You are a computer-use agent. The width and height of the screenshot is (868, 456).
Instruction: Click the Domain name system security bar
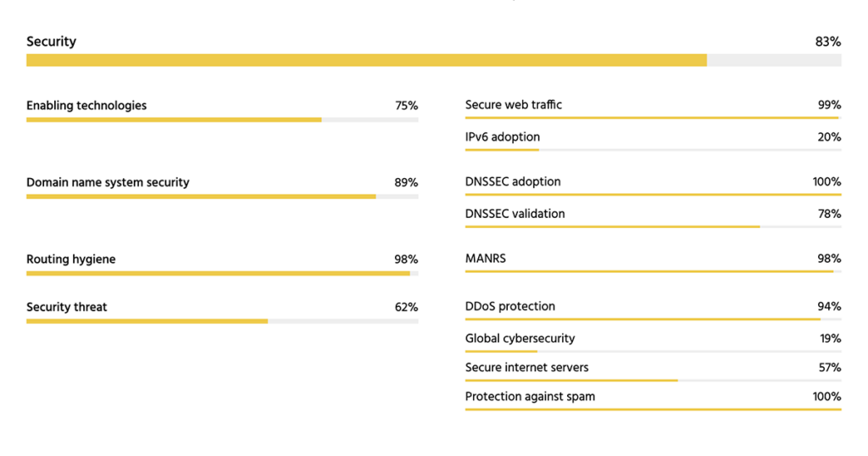(222, 197)
